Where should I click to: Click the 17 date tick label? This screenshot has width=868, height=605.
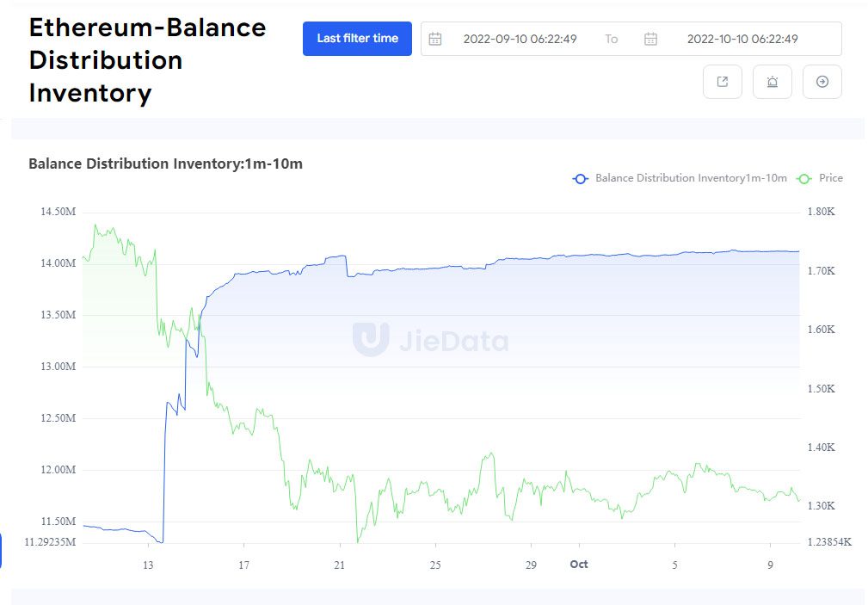click(x=243, y=565)
